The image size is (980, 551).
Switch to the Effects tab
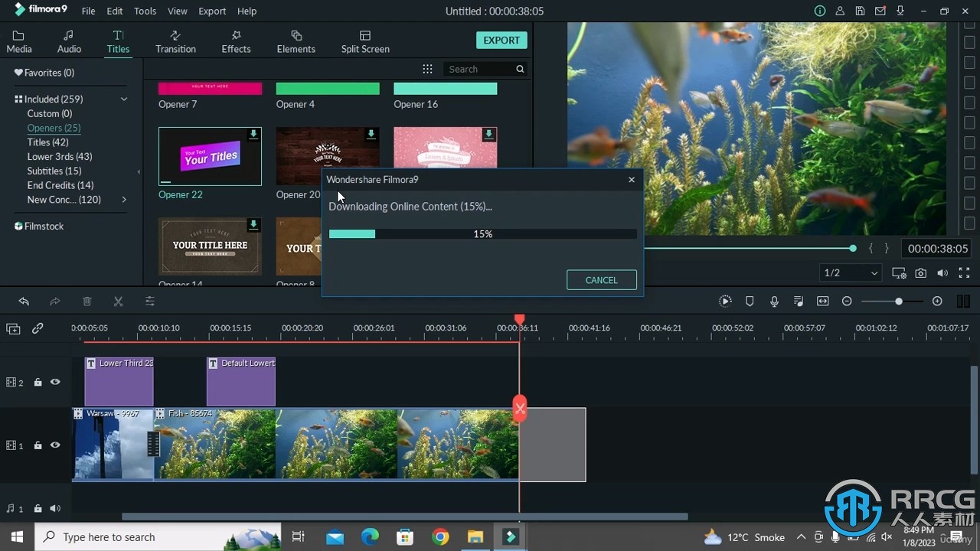(236, 42)
